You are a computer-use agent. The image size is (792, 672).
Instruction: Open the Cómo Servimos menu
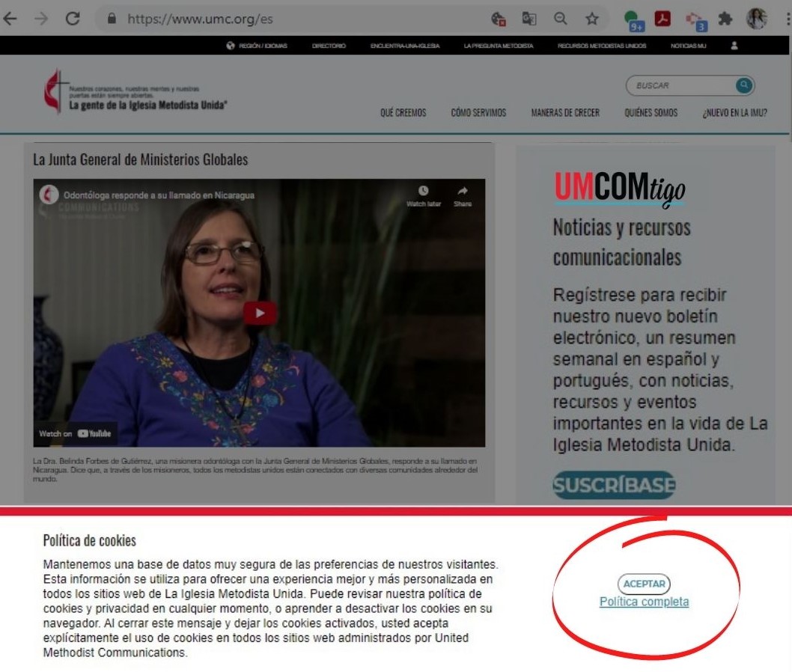pos(478,113)
